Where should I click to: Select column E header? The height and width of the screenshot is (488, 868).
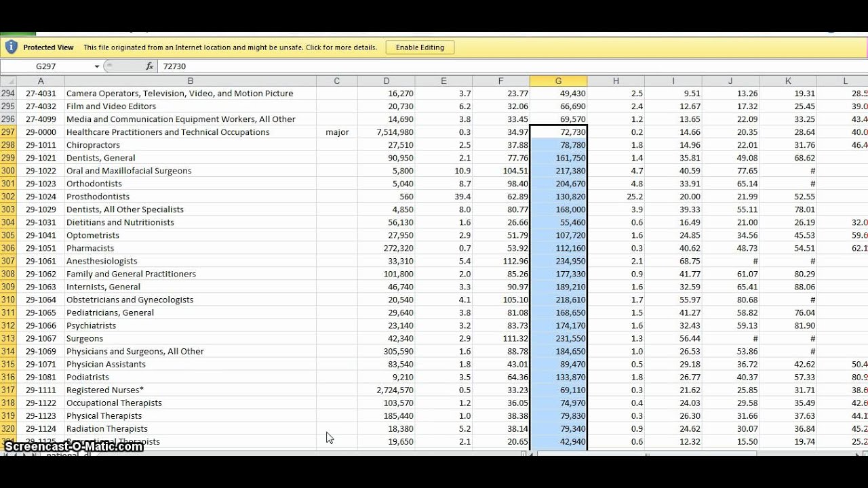tap(443, 81)
